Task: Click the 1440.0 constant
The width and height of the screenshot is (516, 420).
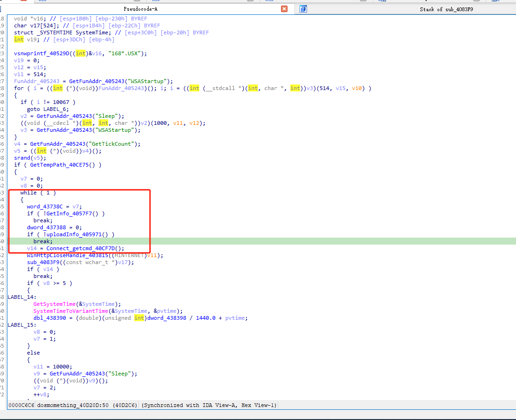Action: pyautogui.click(x=206, y=318)
